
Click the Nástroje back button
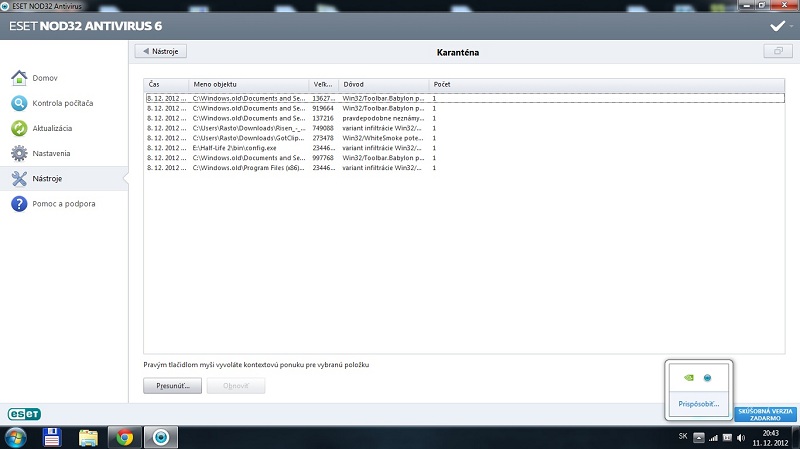point(161,51)
